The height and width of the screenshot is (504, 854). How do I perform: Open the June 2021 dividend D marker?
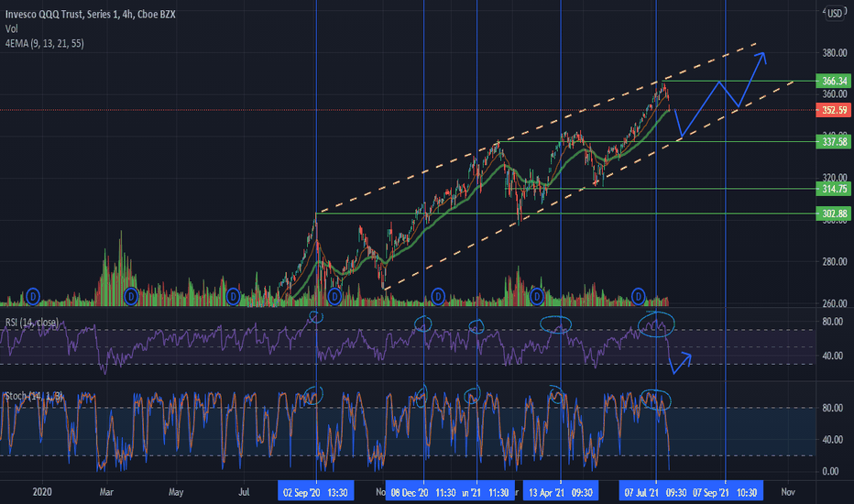[x=638, y=296]
